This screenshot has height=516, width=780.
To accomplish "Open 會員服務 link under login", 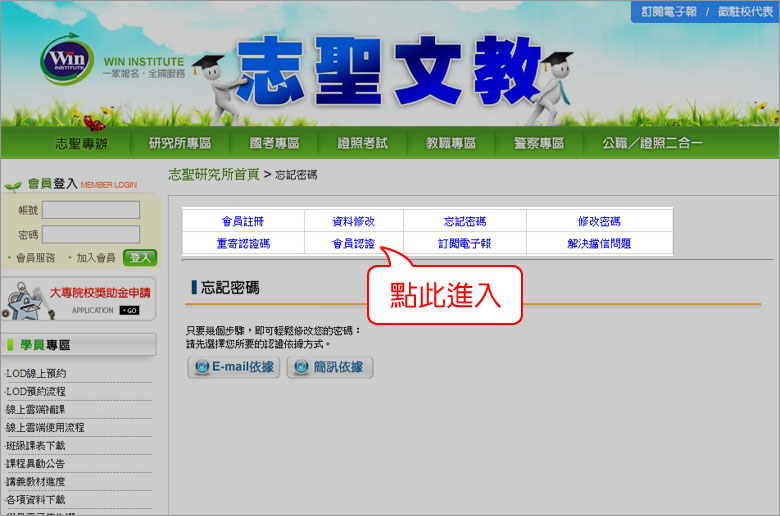I will coord(35,258).
